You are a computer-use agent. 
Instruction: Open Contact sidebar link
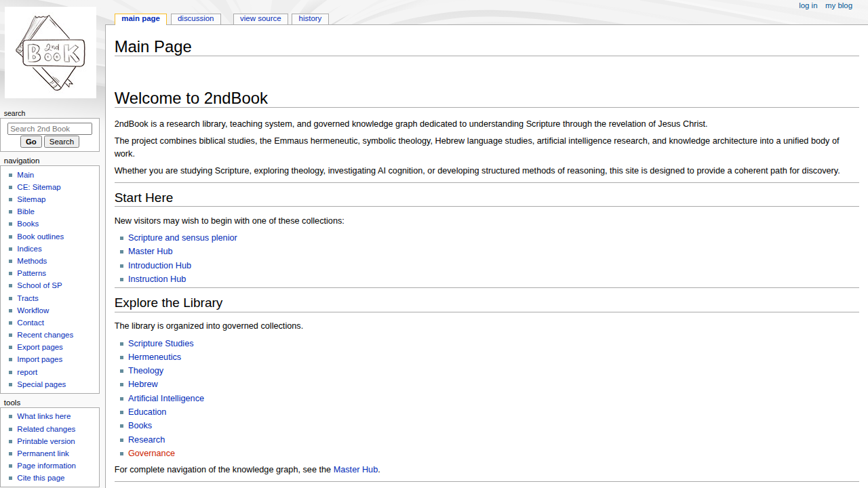click(31, 323)
